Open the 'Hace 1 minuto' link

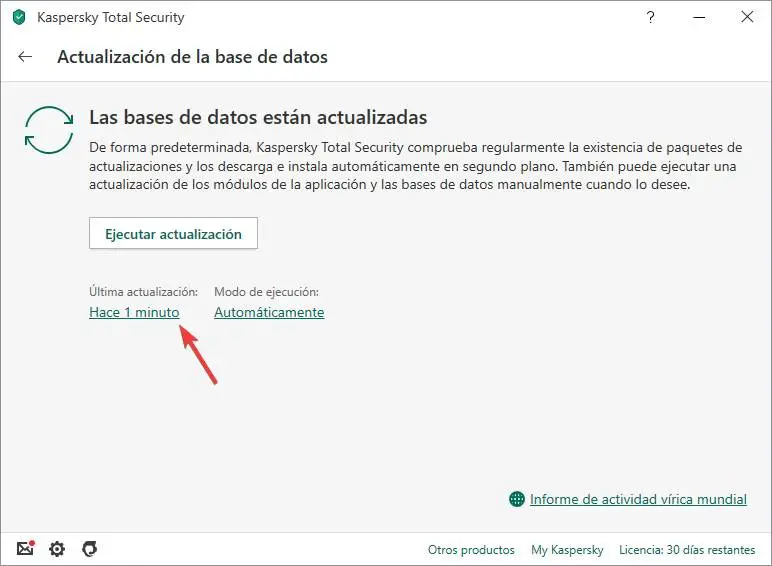(134, 312)
